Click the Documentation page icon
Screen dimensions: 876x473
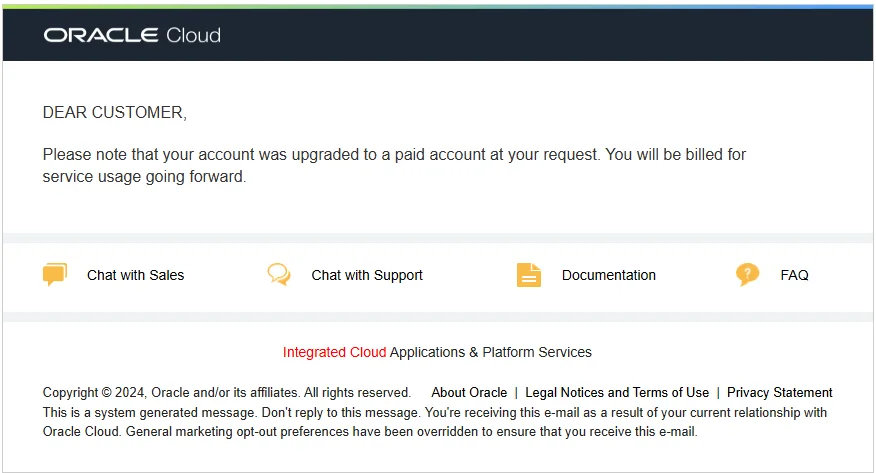(x=529, y=275)
